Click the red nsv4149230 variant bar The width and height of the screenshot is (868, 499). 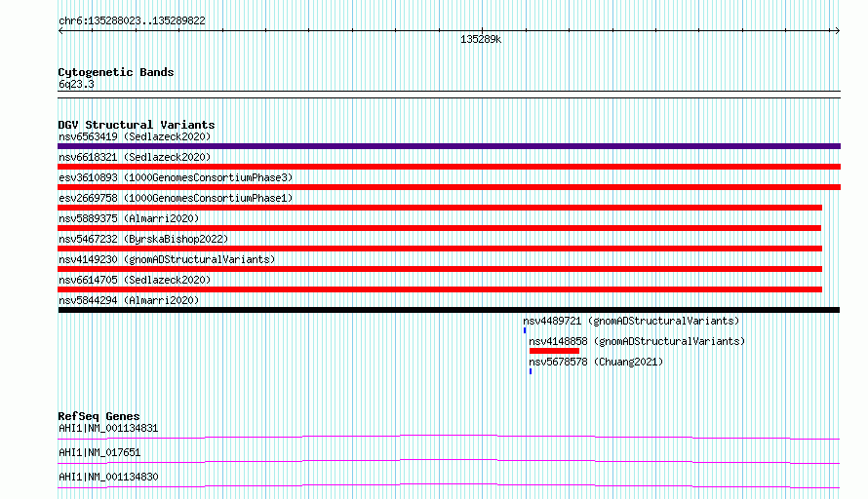click(x=440, y=269)
